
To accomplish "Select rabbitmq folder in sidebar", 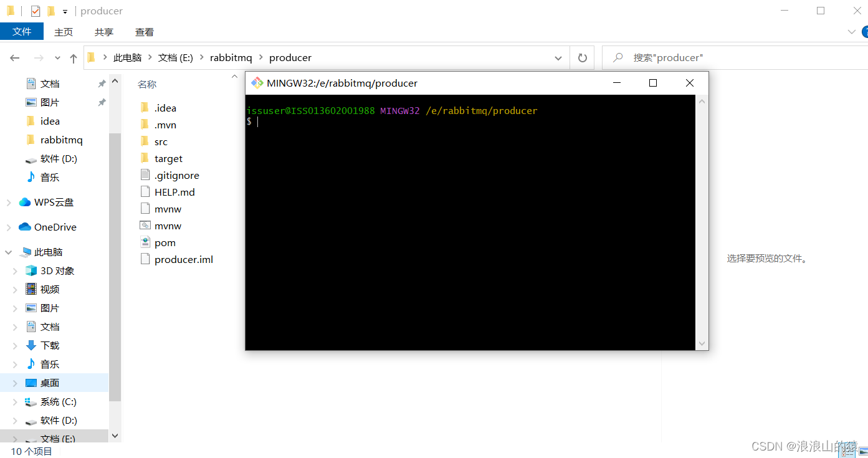I will tap(61, 140).
